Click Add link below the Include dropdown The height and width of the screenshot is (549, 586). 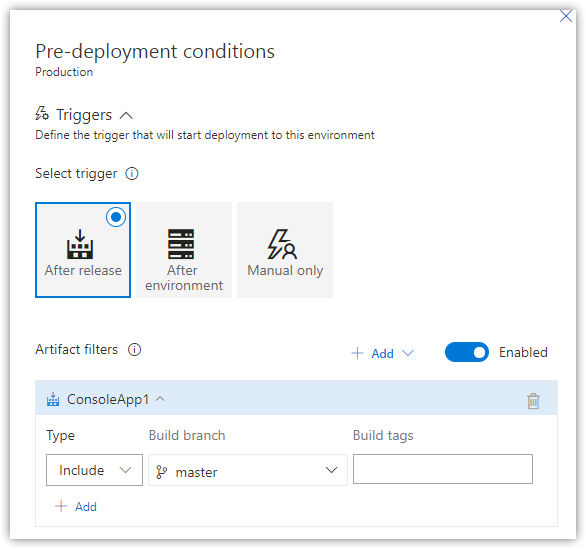coord(76,507)
